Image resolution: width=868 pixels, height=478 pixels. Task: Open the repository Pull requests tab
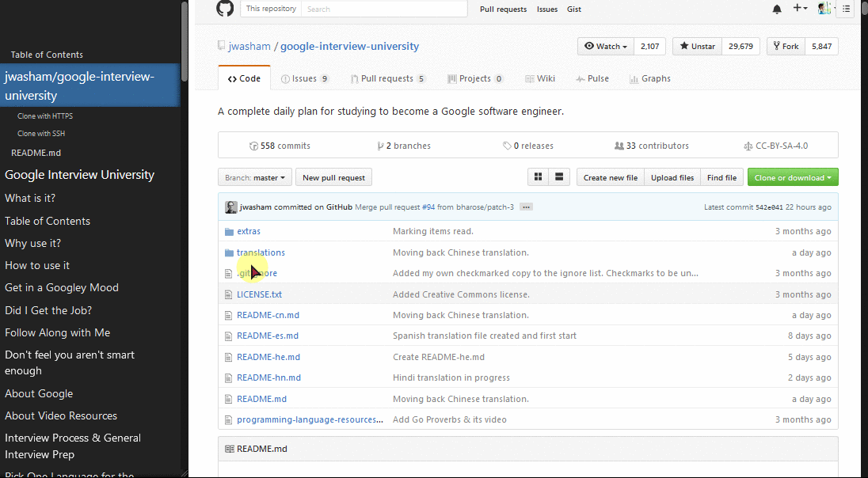(x=388, y=78)
